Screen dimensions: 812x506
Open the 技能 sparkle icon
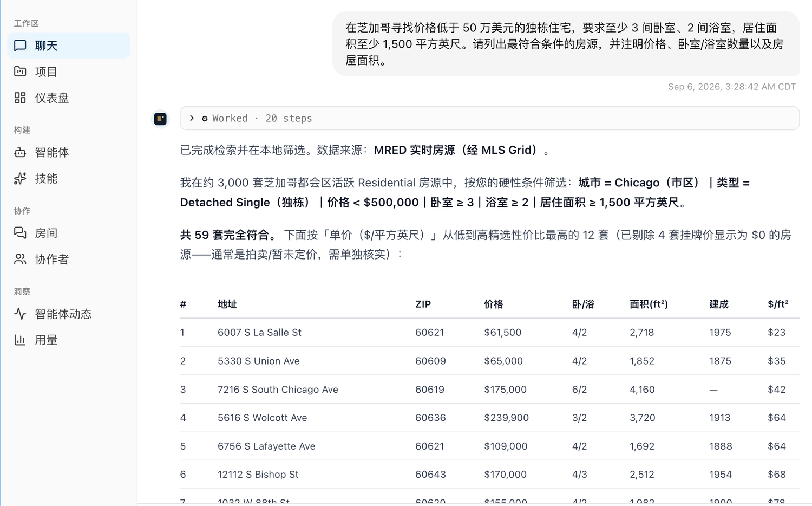click(x=20, y=178)
